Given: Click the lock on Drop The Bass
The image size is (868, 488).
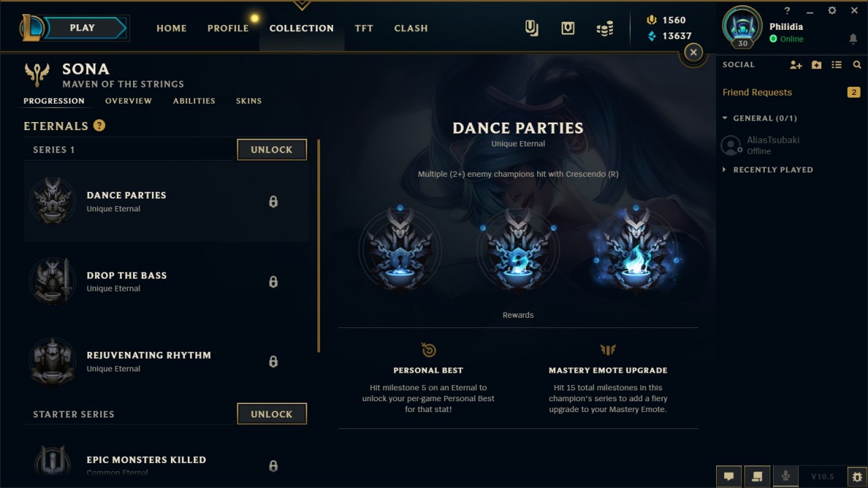Looking at the screenshot, I should (273, 281).
